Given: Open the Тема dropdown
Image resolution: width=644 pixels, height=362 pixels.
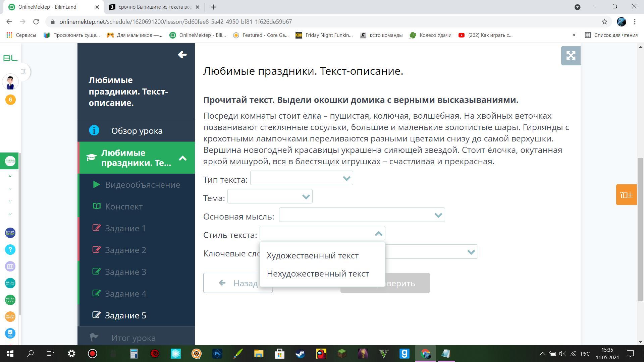Looking at the screenshot, I should (270, 196).
